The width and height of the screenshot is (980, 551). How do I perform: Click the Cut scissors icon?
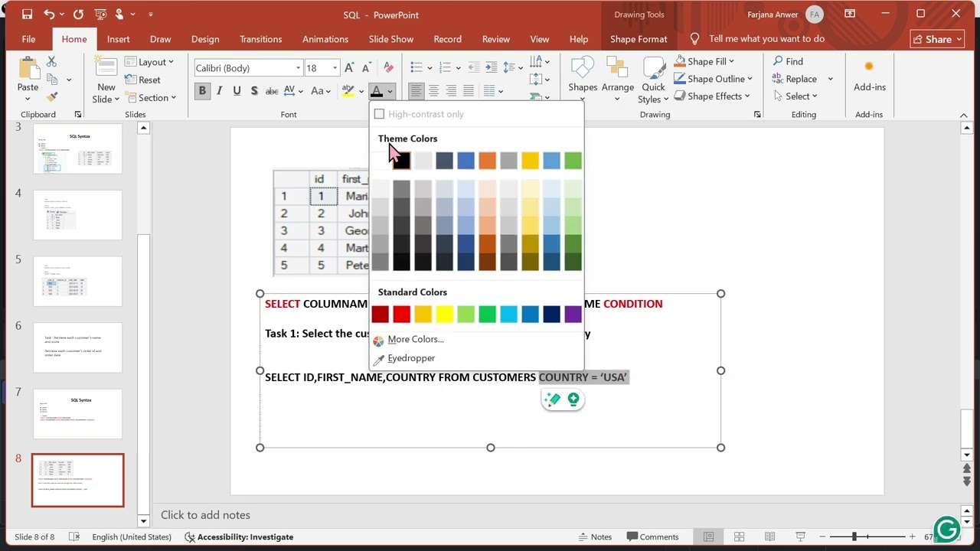point(51,61)
